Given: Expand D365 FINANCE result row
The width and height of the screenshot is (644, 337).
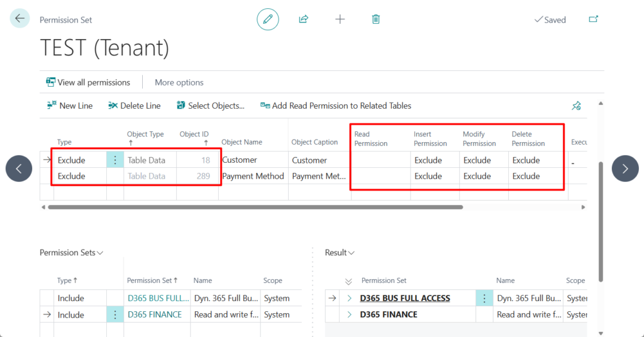Looking at the screenshot, I should pyautogui.click(x=350, y=314).
